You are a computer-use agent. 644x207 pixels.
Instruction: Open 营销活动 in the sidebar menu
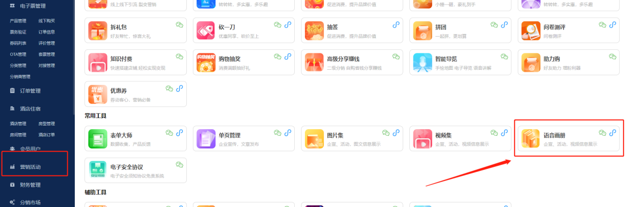(30, 167)
